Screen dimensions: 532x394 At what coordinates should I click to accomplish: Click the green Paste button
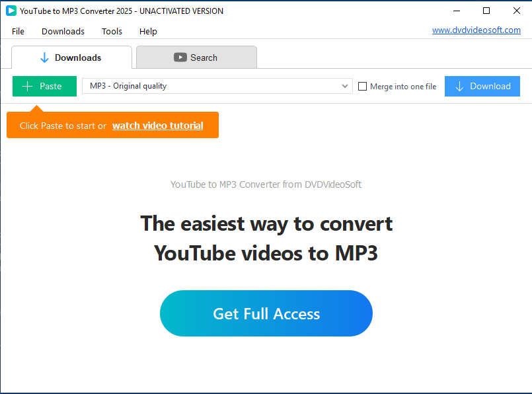(x=44, y=86)
